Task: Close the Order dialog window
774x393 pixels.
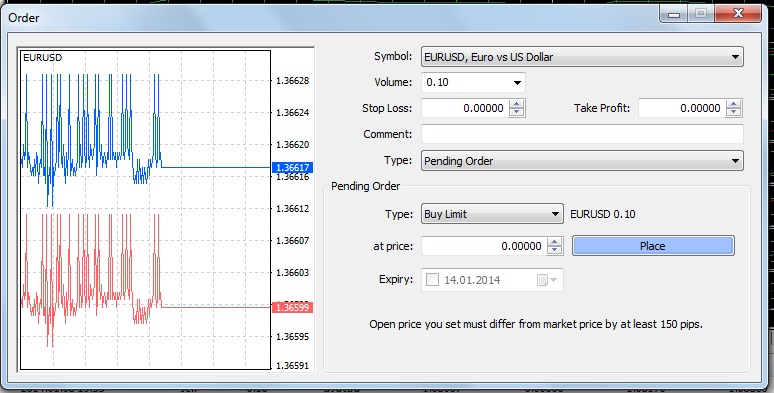Action: tap(738, 13)
